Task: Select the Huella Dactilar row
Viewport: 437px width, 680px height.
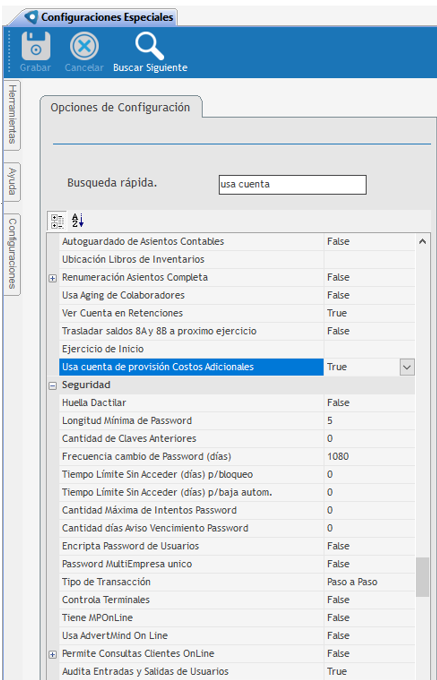Action: coord(237,403)
